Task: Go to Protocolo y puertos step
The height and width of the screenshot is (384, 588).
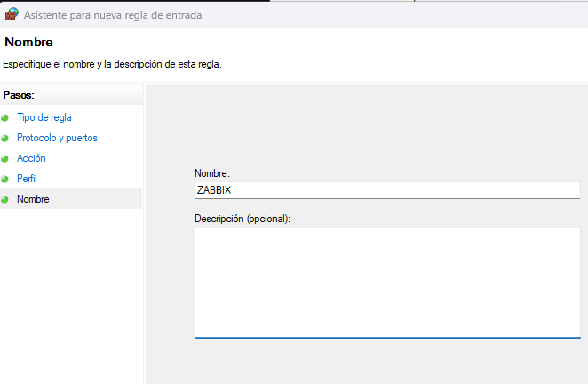Action: click(x=57, y=138)
